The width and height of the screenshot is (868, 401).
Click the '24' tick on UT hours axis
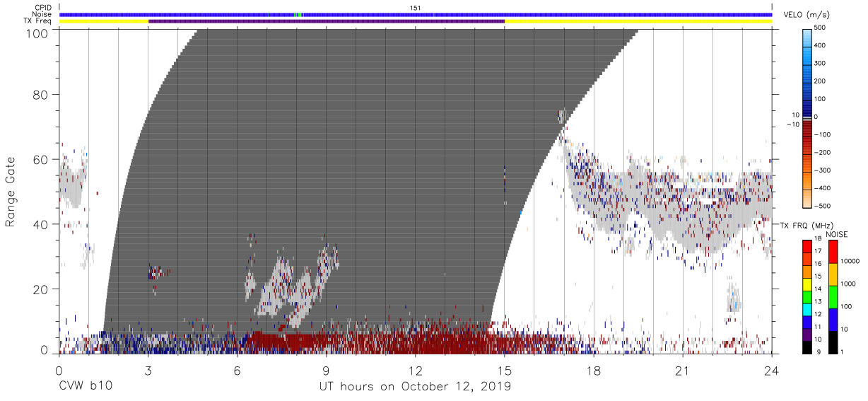click(772, 371)
